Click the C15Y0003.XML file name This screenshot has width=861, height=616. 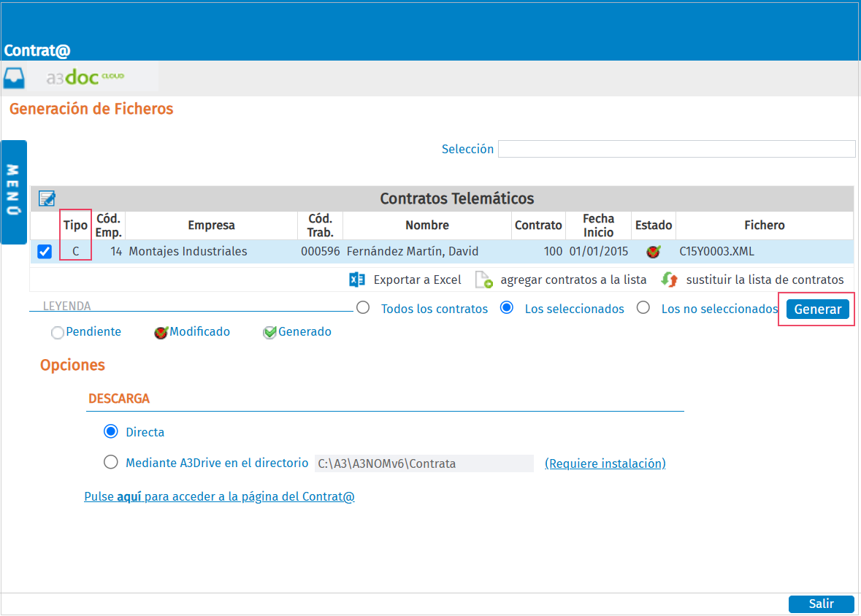point(716,252)
